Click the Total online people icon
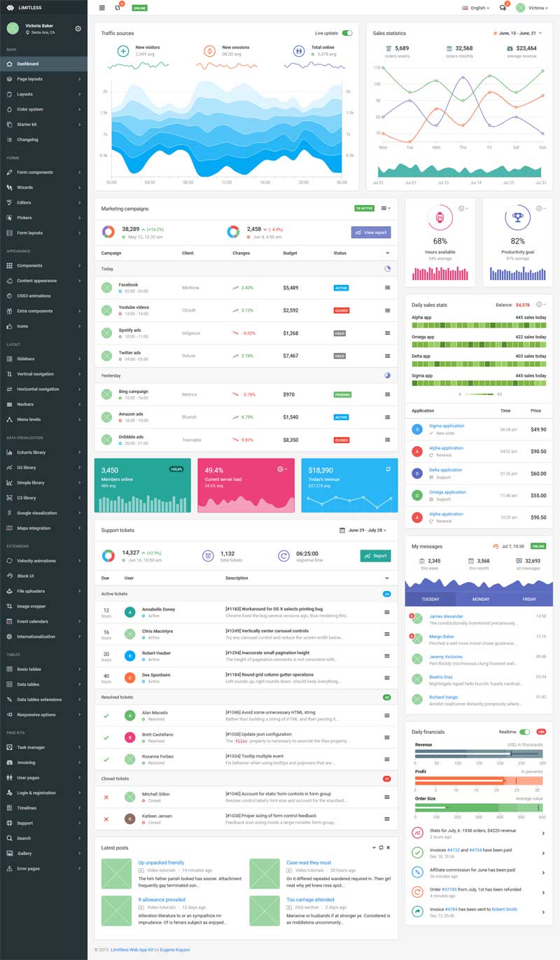 tap(299, 51)
